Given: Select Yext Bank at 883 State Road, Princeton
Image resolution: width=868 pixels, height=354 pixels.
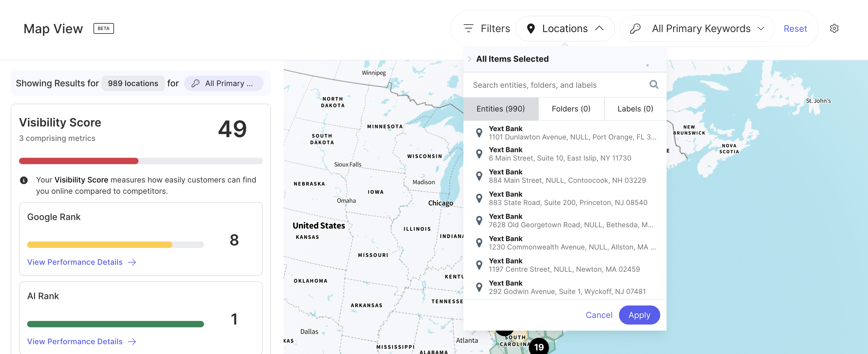Looking at the screenshot, I should (x=567, y=199).
